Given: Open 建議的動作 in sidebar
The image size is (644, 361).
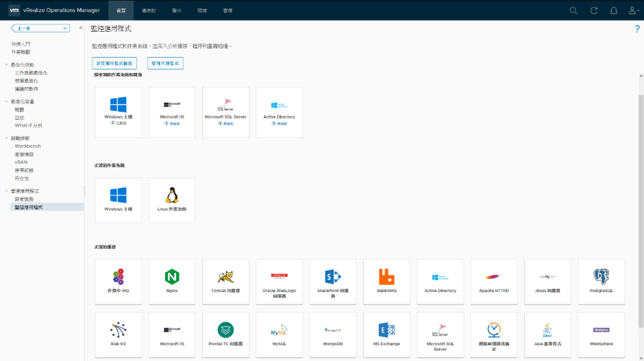Looking at the screenshot, I should coord(27,89).
